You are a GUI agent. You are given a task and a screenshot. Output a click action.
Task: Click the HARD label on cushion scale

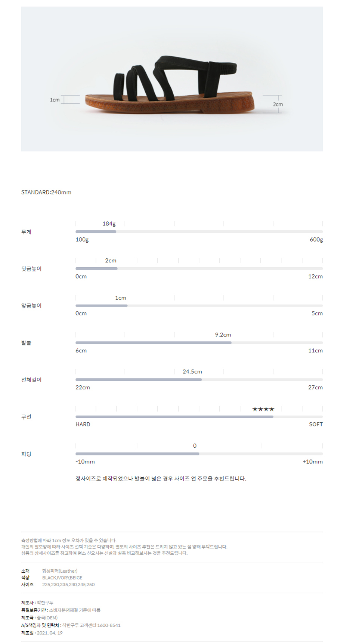coord(83,424)
